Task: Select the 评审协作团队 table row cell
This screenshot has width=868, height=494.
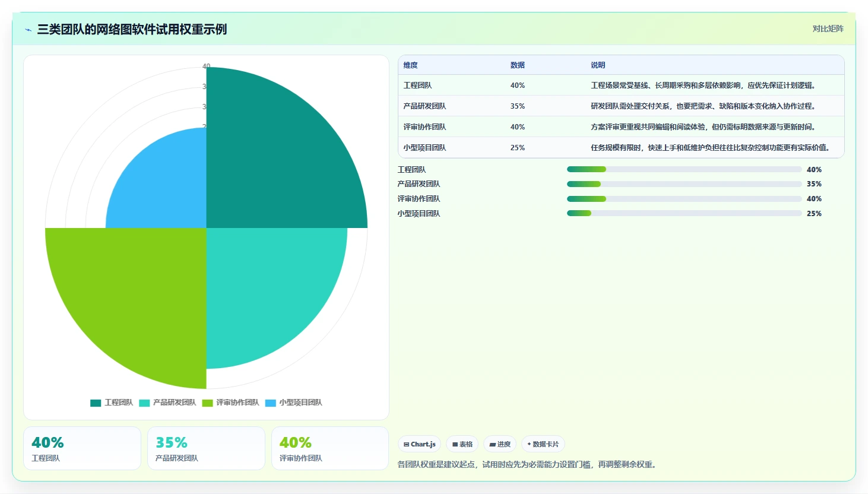Action: [x=425, y=127]
